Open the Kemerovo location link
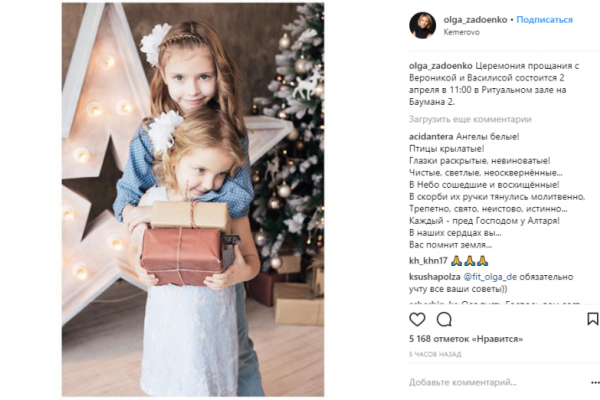The width and height of the screenshot is (600, 400). (x=461, y=32)
